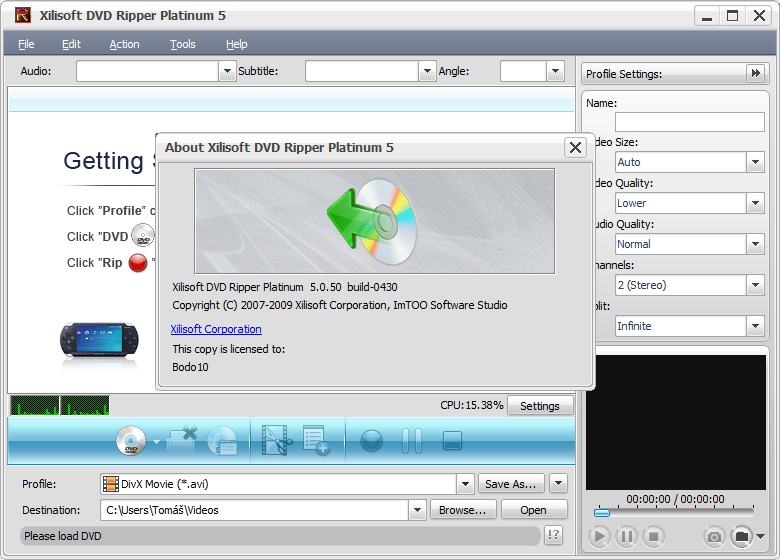Open the Help menu
Viewport: 780px width, 560px height.
coord(236,44)
